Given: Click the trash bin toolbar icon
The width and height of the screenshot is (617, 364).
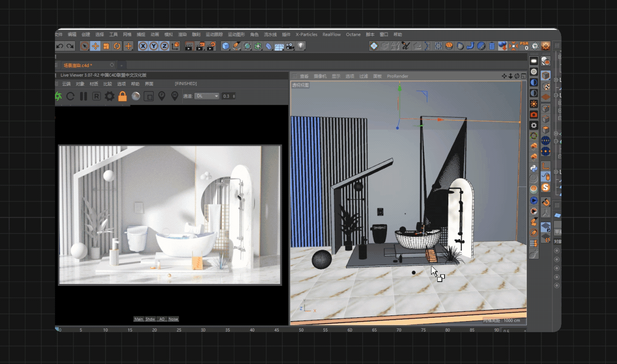Looking at the screenshot, I should coord(492,46).
